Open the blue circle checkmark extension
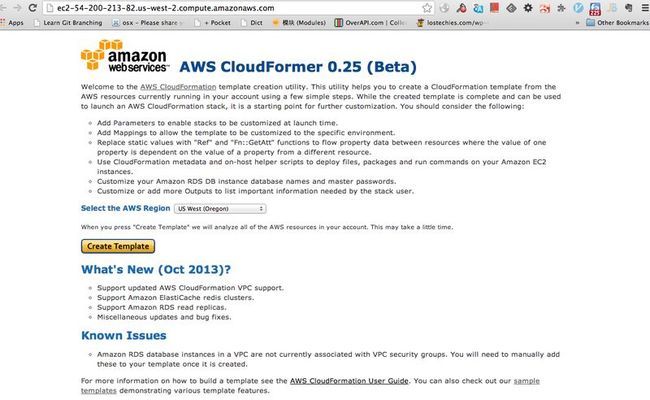Viewport: 650px width, 400px height. 578,8
